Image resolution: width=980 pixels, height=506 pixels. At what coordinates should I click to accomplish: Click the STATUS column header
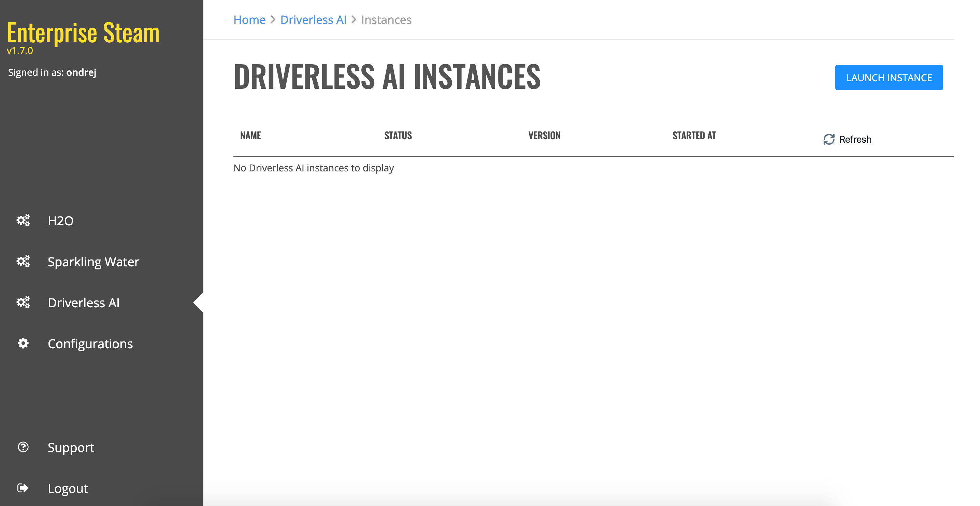tap(398, 136)
